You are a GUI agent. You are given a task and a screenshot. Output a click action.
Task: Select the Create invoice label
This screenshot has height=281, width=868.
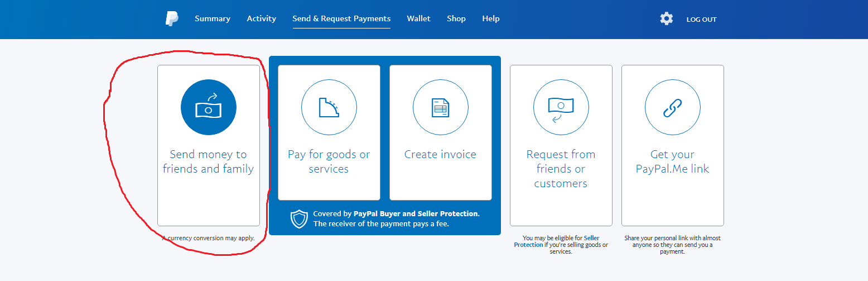pos(441,154)
